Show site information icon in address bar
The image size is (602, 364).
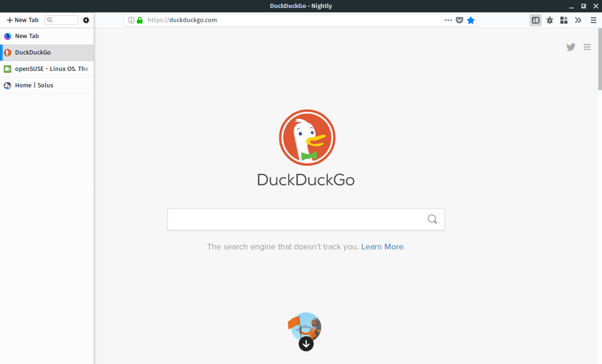(131, 20)
